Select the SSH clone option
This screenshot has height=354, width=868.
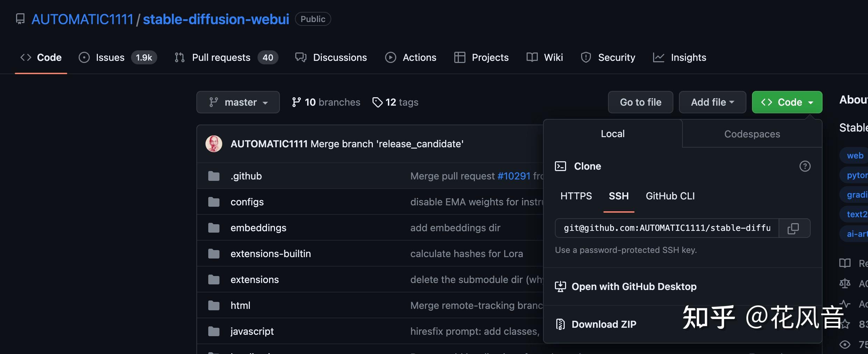click(x=619, y=196)
